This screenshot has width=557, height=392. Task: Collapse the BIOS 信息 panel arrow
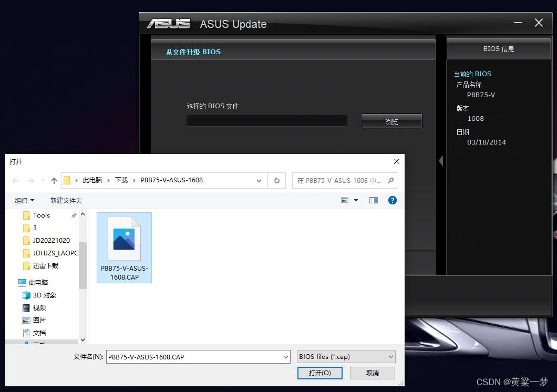[x=441, y=161]
